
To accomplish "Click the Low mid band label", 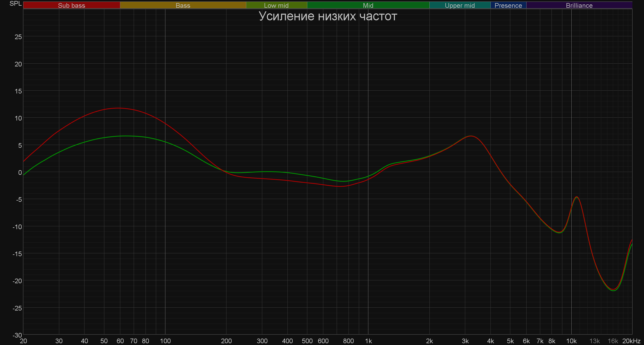I will (x=276, y=5).
